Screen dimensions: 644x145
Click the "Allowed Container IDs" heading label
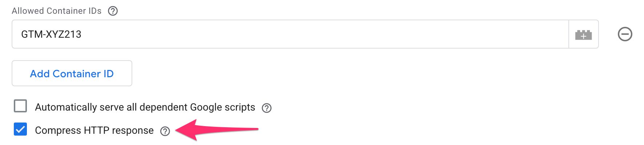pyautogui.click(x=56, y=11)
